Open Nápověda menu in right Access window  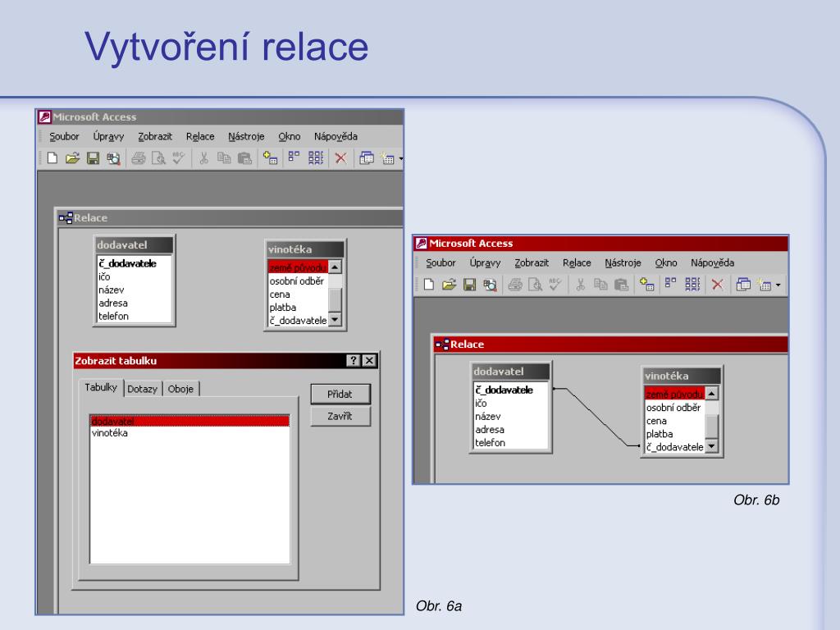tap(712, 262)
